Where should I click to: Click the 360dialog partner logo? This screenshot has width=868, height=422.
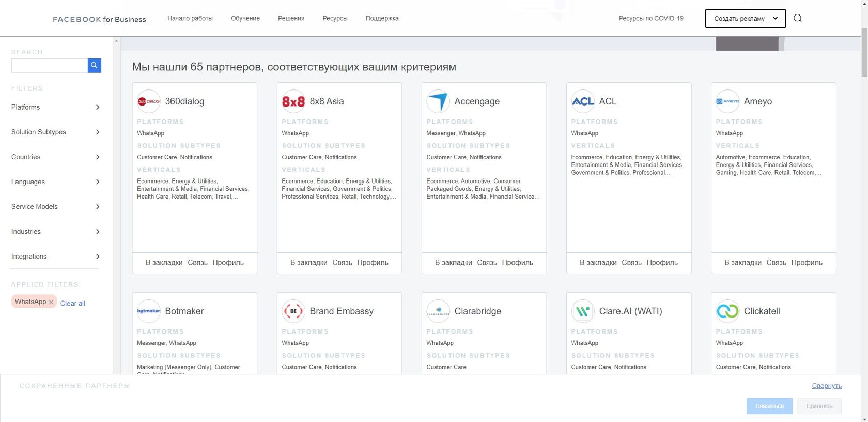point(149,101)
